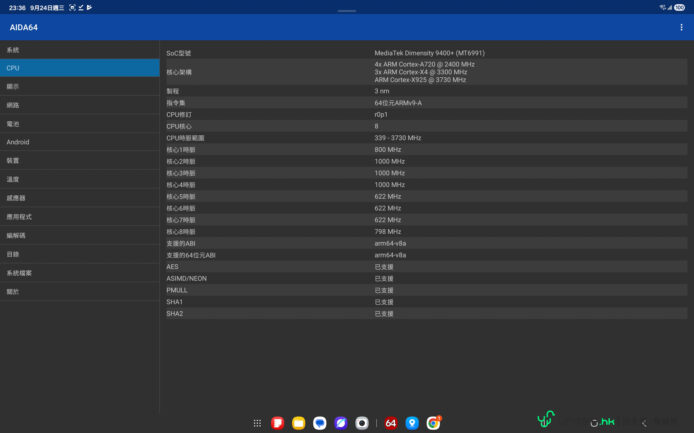Select the CPU核心 count row

[427, 126]
